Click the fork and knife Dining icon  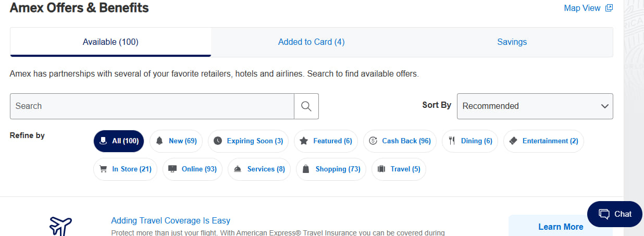452,141
